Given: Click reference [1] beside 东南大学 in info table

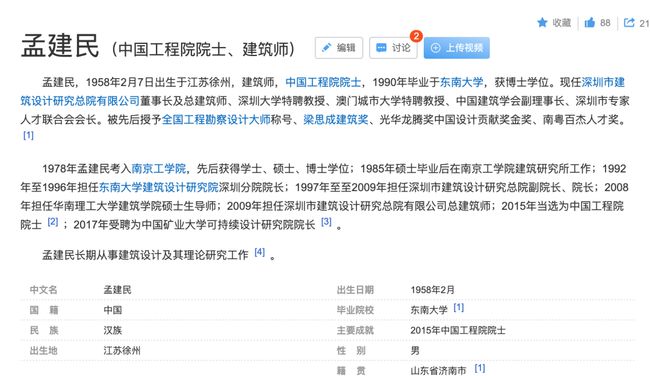Looking at the screenshot, I should [458, 307].
